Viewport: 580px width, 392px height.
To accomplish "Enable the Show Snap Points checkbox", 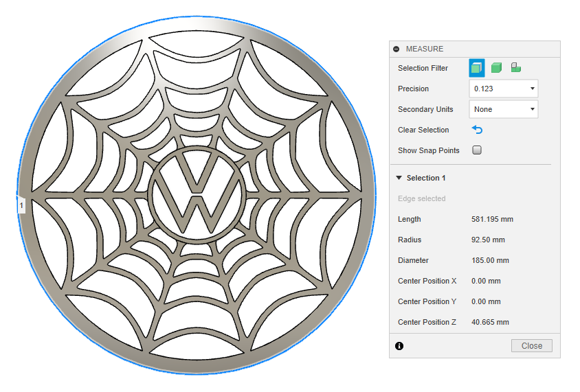I will [x=477, y=150].
